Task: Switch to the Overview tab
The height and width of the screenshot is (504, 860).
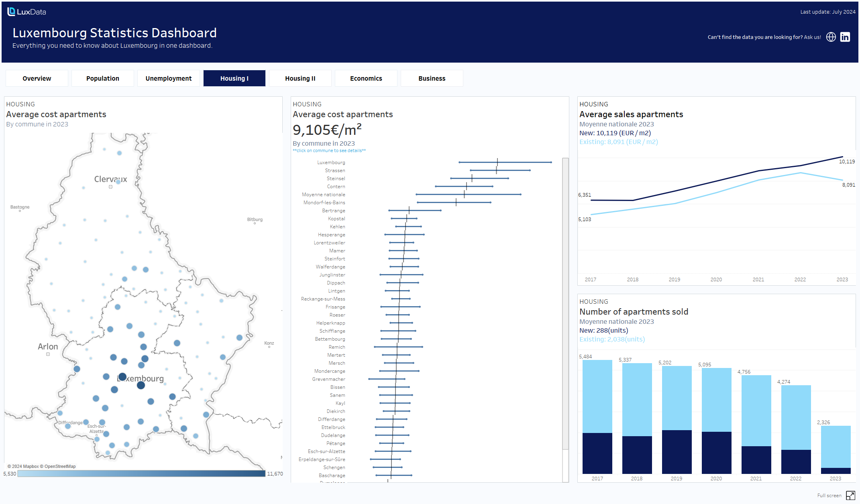Action: tap(37, 78)
